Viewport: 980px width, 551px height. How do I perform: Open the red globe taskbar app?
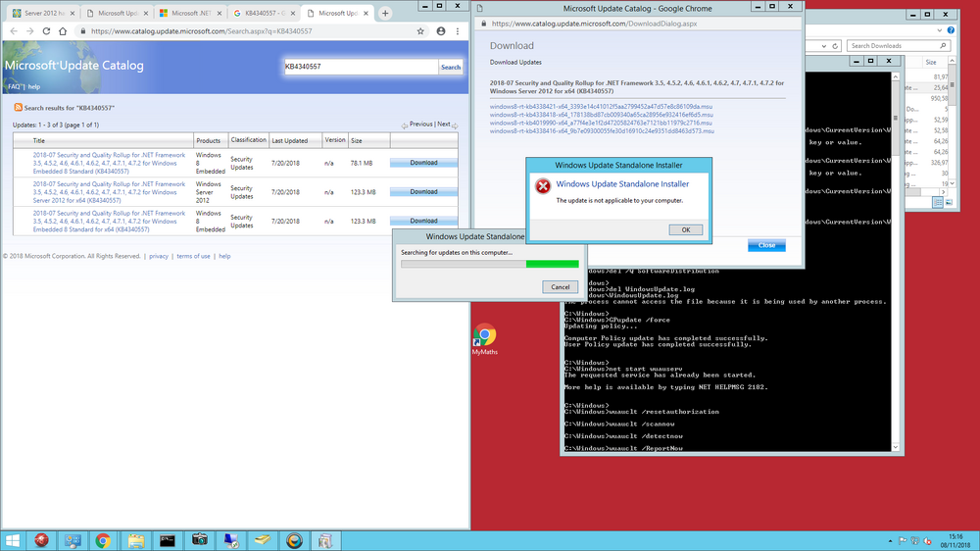(42, 540)
